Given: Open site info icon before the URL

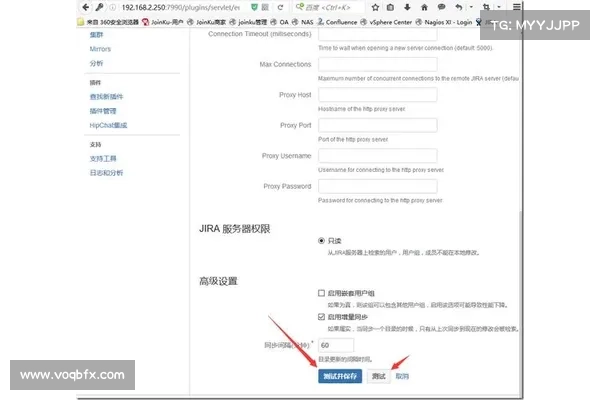Looking at the screenshot, I should click(x=112, y=7).
